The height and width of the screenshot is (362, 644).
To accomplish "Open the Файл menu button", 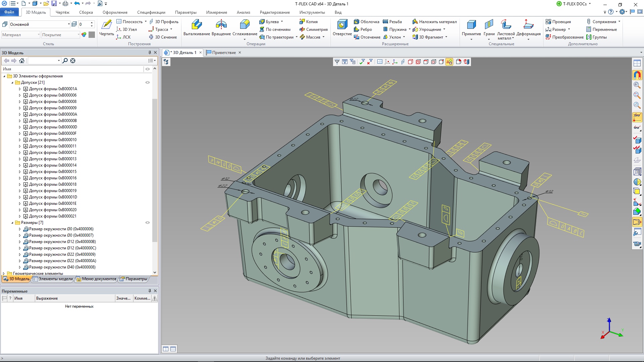I will coord(9,12).
